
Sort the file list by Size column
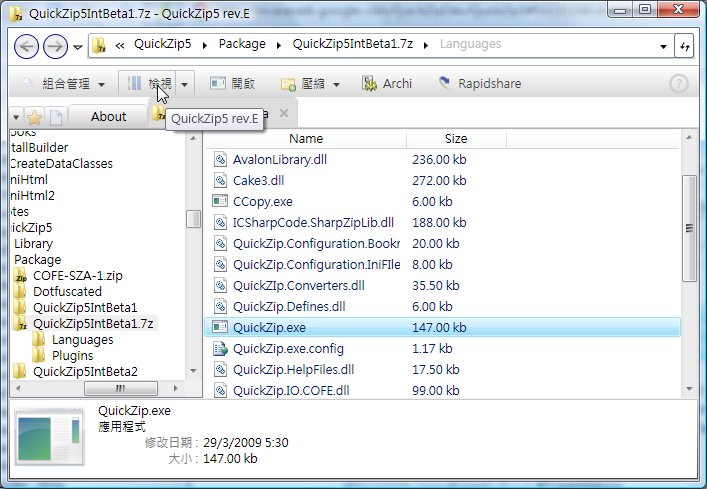pyautogui.click(x=456, y=139)
